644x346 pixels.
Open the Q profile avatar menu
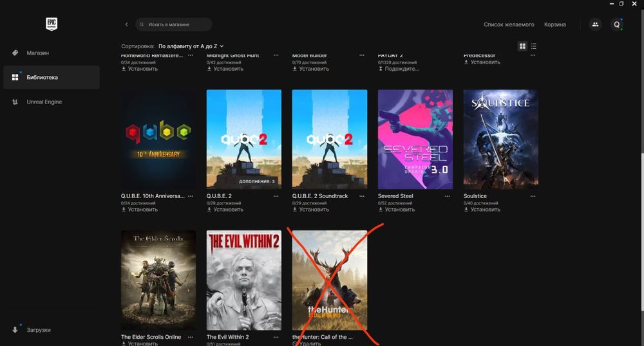pyautogui.click(x=616, y=24)
